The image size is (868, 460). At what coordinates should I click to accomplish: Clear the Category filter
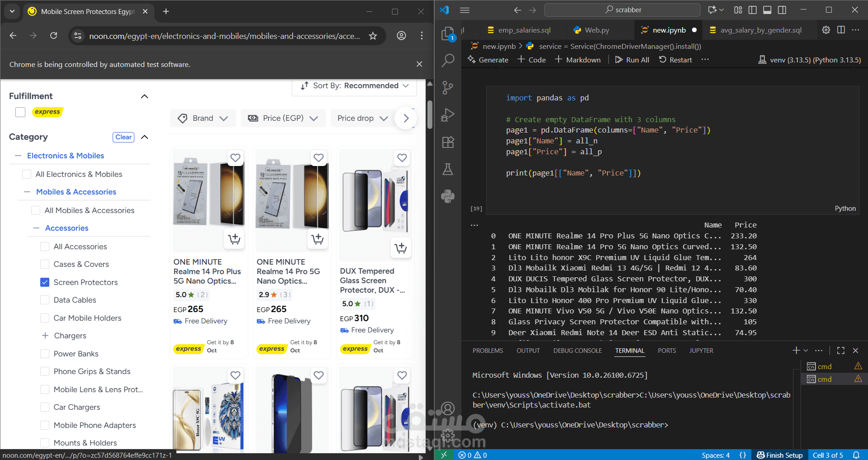[123, 137]
